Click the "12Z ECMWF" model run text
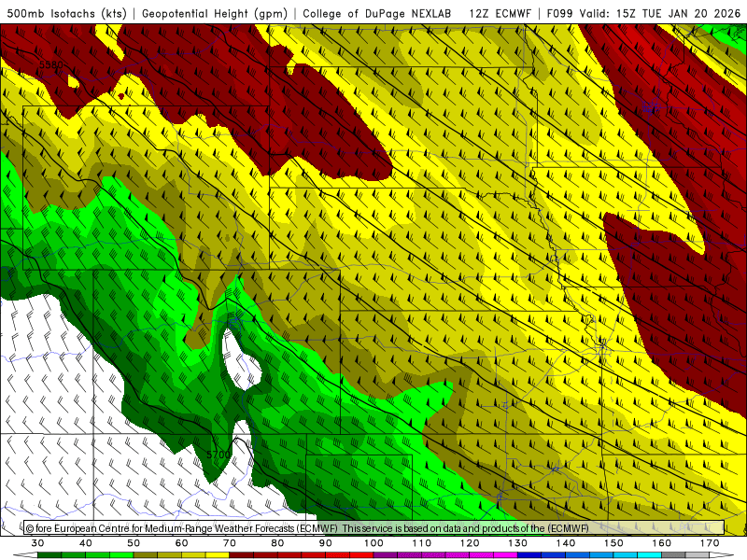 [x=500, y=13]
